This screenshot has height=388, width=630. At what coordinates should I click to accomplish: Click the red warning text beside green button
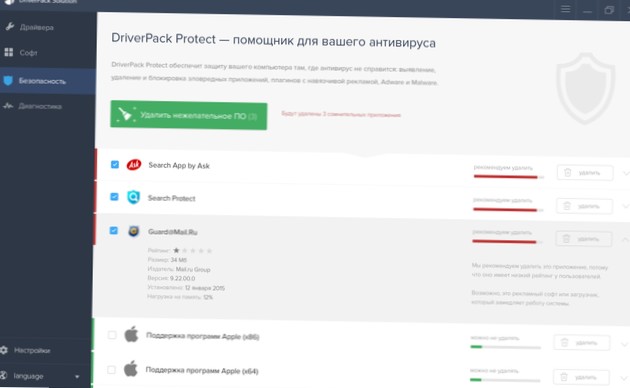[341, 114]
